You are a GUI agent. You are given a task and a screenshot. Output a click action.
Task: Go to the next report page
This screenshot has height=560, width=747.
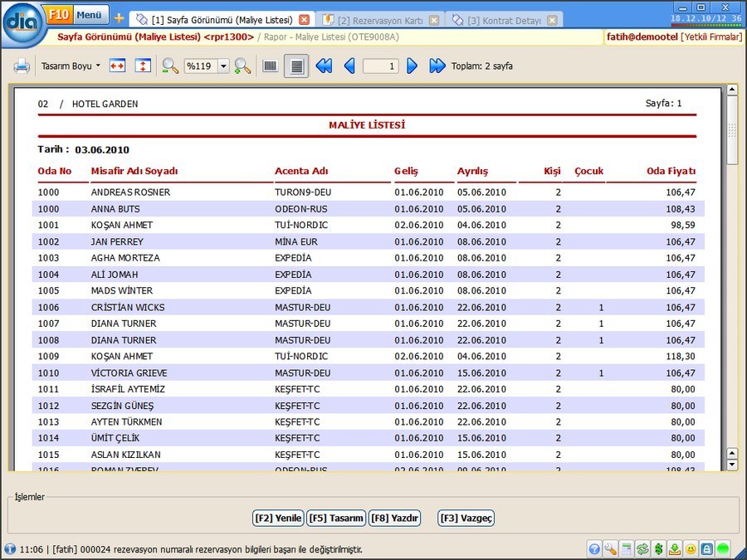pos(412,66)
